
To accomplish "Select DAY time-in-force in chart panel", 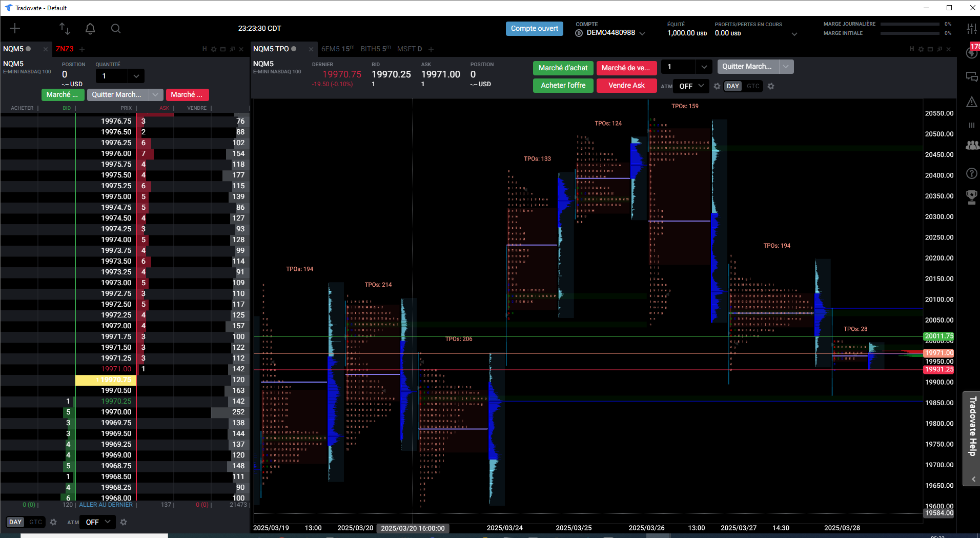I will tap(733, 86).
